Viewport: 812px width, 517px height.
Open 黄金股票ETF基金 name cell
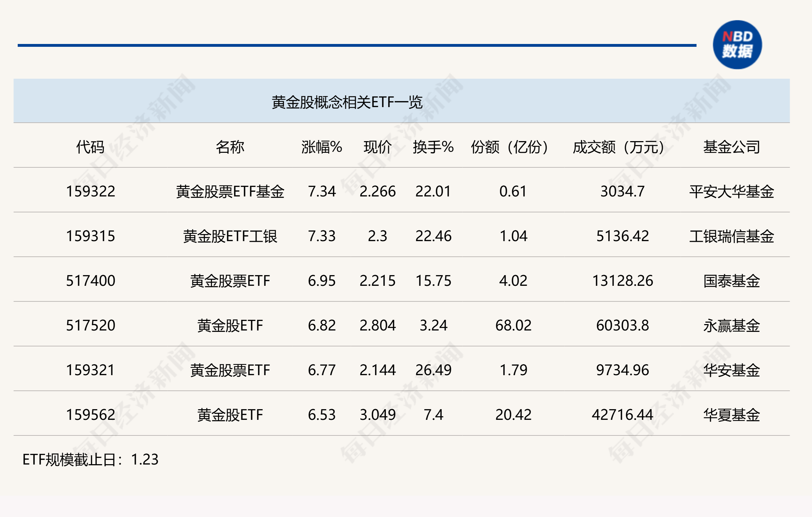pyautogui.click(x=230, y=191)
